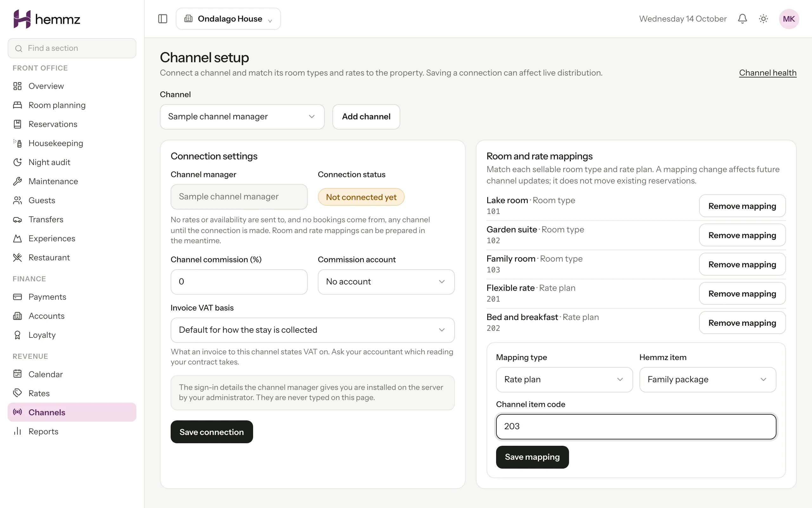Screen dimensions: 812x508
Task: Focus the Find a section search field
Action: [x=72, y=48]
